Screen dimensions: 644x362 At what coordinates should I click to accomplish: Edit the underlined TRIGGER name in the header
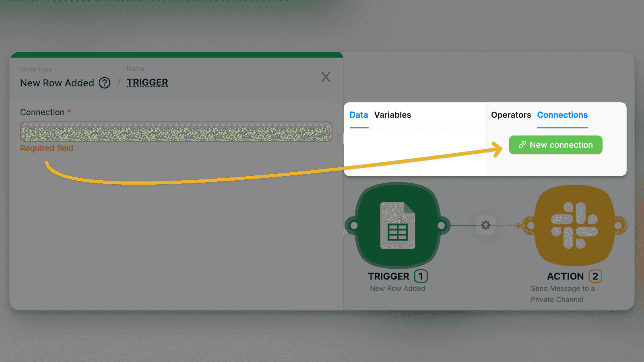[x=147, y=82]
